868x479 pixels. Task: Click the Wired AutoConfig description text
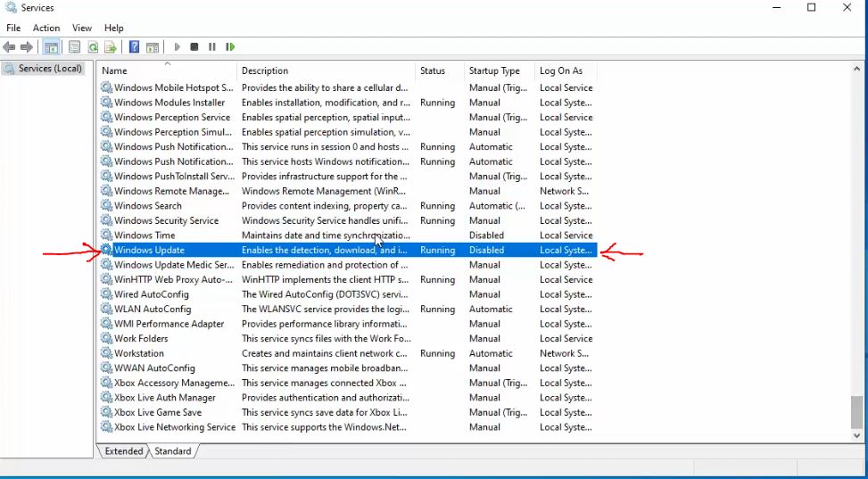pos(325,294)
